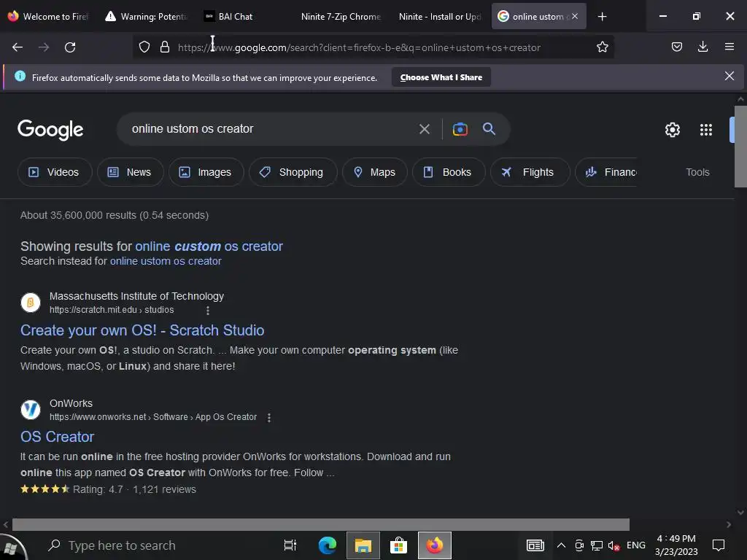Open Create your own OS! Scratch Studio
The height and width of the screenshot is (560, 747).
(142, 330)
